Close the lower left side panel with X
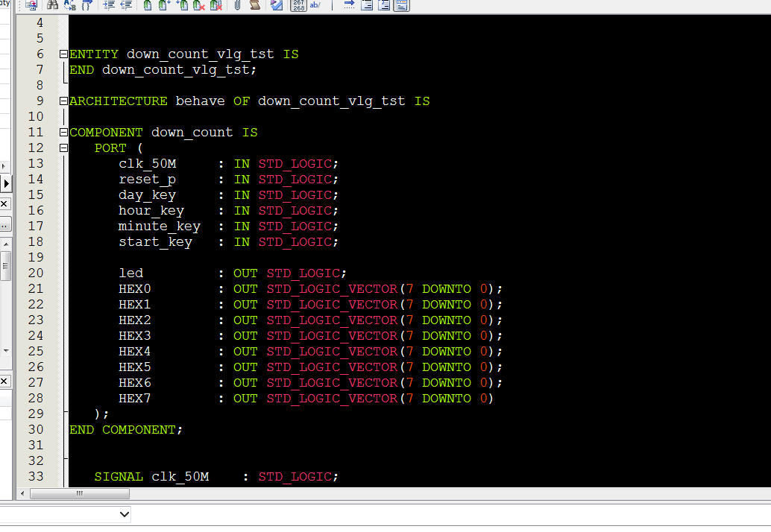 click(x=4, y=381)
